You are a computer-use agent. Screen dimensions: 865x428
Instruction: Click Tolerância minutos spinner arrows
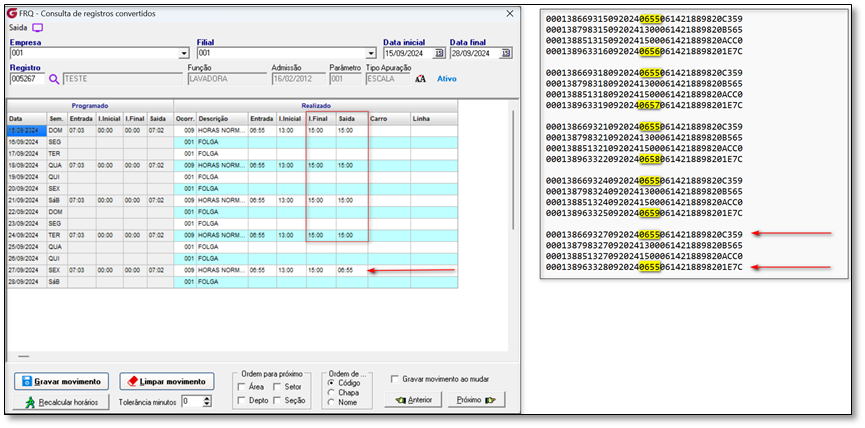(207, 402)
